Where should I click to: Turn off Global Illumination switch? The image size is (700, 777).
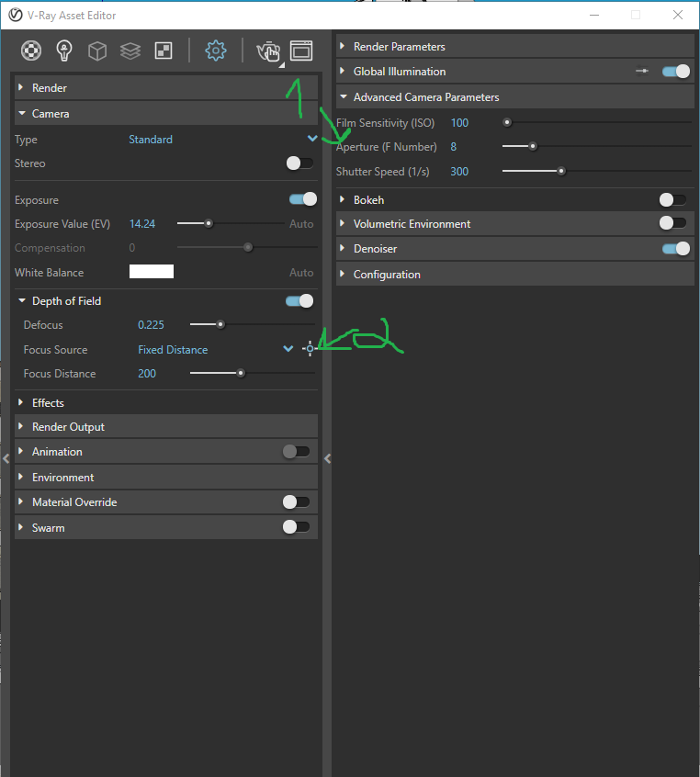click(676, 72)
